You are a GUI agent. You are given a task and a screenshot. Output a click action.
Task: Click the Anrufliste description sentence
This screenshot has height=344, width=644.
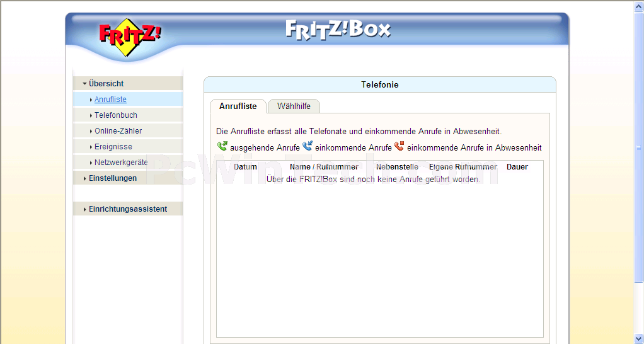point(359,132)
